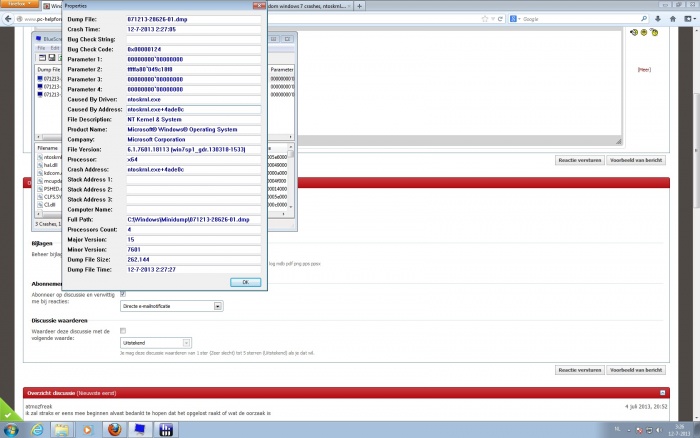Image resolution: width=700 pixels, height=438 pixels.
Task: Click the volume icon in system tray
Action: point(658,430)
